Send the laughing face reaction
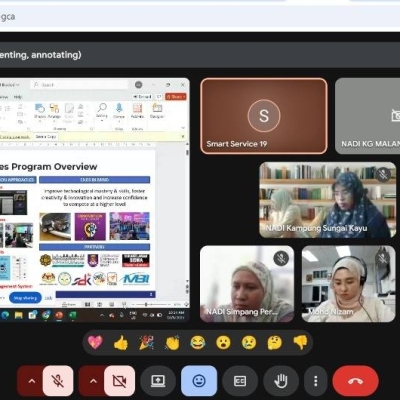Screen dimensions: 400x400 pyautogui.click(x=198, y=342)
